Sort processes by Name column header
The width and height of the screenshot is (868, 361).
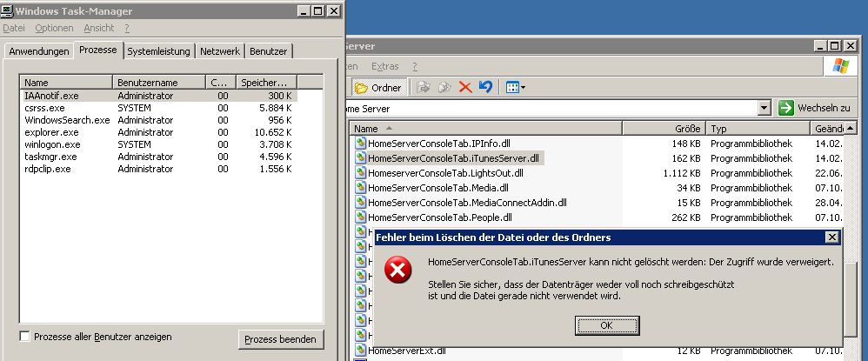pyautogui.click(x=66, y=83)
